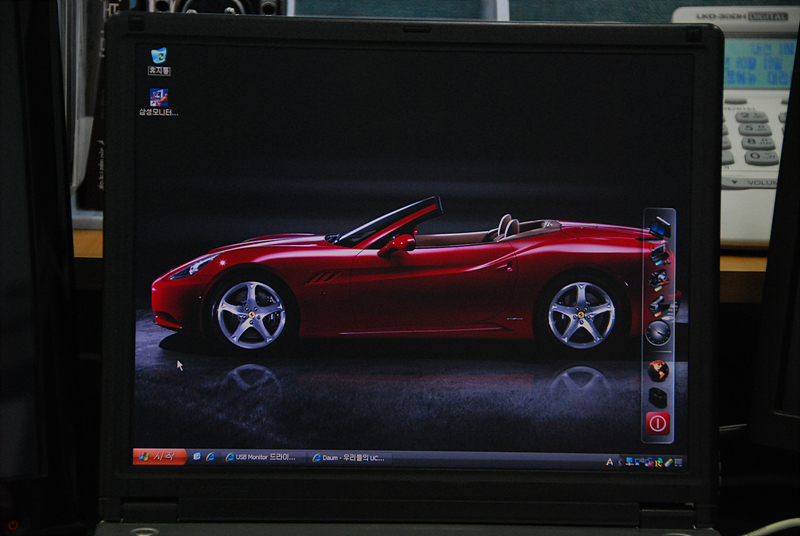Launch Internet Explorer from quick launch
This screenshot has width=800, height=536.
click(x=210, y=456)
